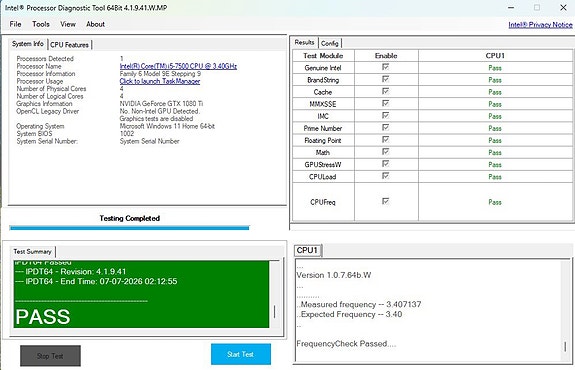
Task: Start the processor test
Action: point(241,354)
